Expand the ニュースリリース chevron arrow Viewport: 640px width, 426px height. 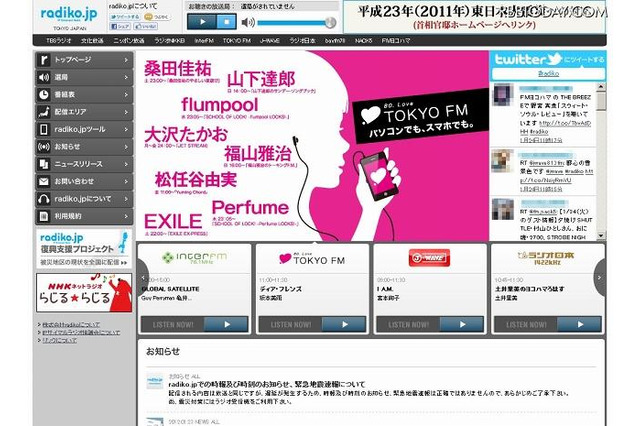(126, 164)
